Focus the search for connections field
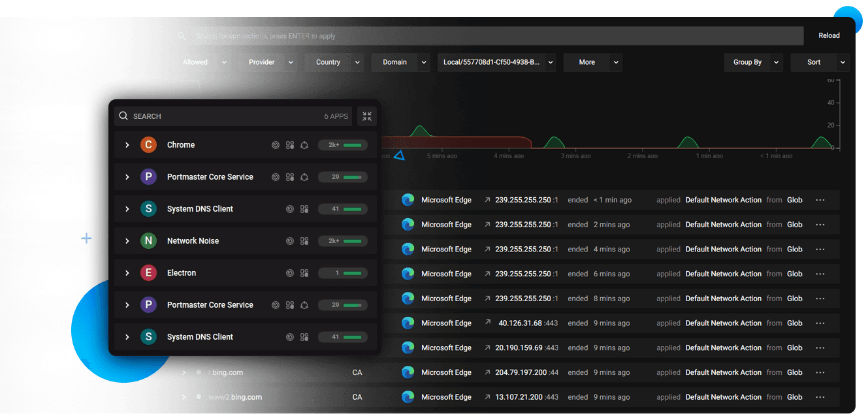Viewport: 868px width, 420px height. click(496, 36)
